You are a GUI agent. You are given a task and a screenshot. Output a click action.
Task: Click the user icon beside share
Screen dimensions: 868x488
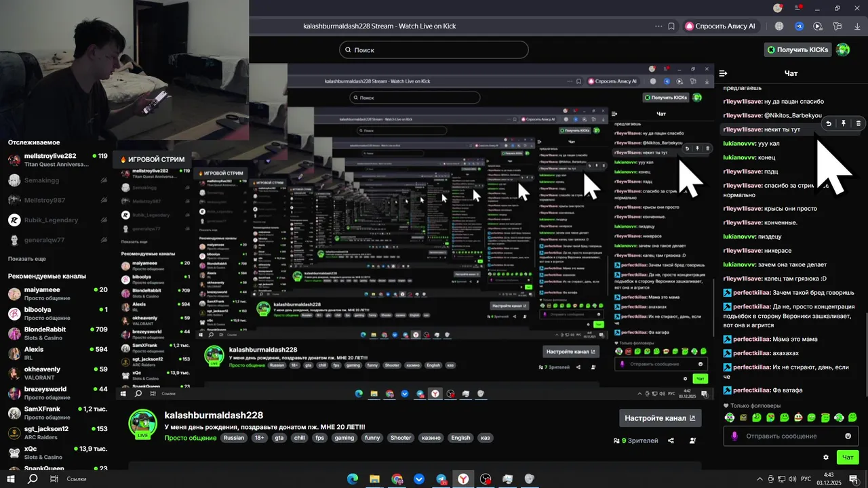692,441
